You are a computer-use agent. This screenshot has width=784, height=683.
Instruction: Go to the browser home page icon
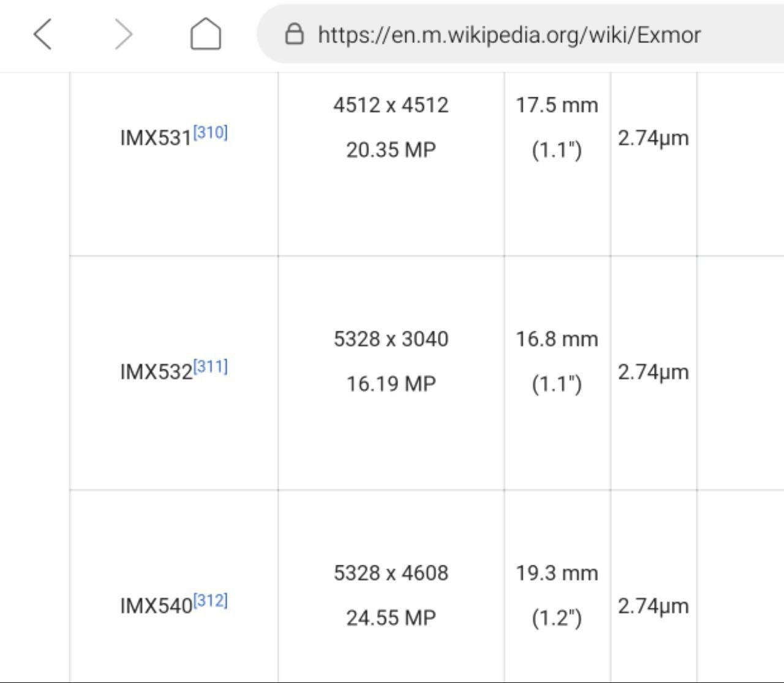205,33
